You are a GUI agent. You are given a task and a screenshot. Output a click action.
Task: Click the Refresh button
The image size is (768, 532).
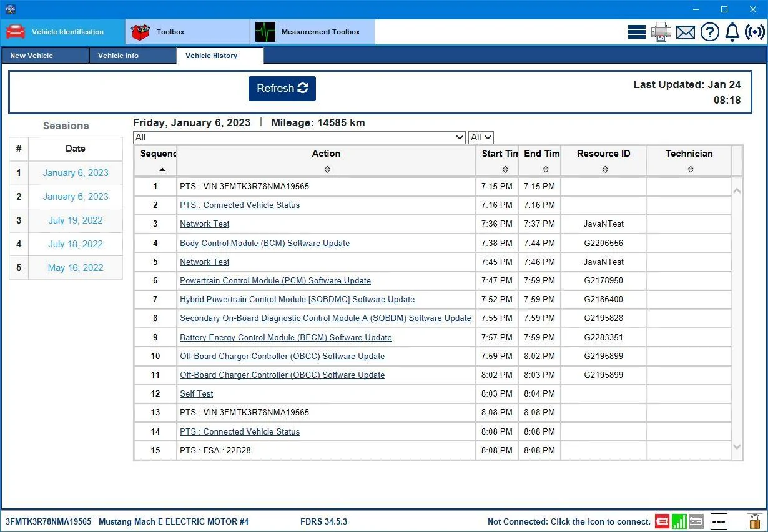click(282, 89)
